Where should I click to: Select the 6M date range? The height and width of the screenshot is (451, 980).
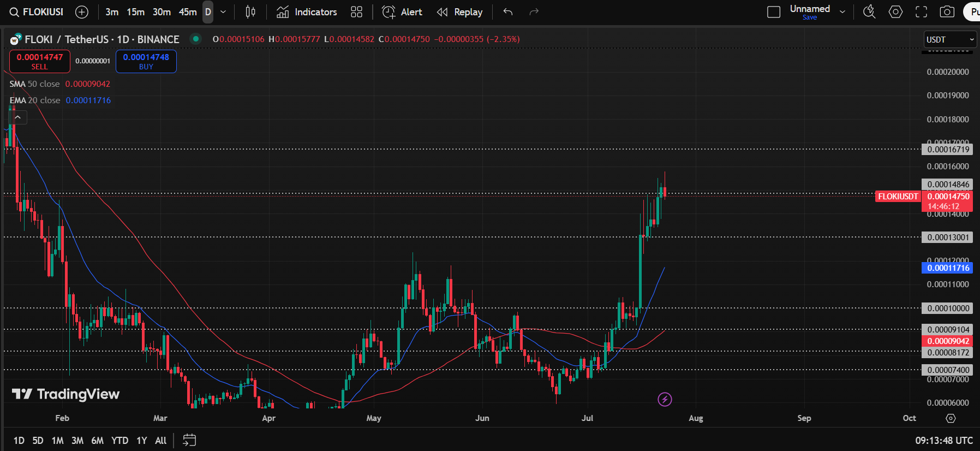coord(98,441)
